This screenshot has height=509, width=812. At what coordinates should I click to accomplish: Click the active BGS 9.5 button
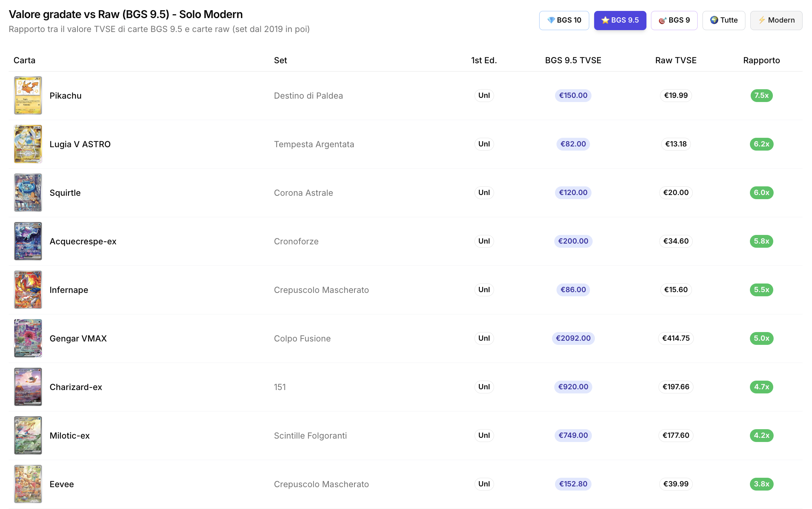click(620, 20)
